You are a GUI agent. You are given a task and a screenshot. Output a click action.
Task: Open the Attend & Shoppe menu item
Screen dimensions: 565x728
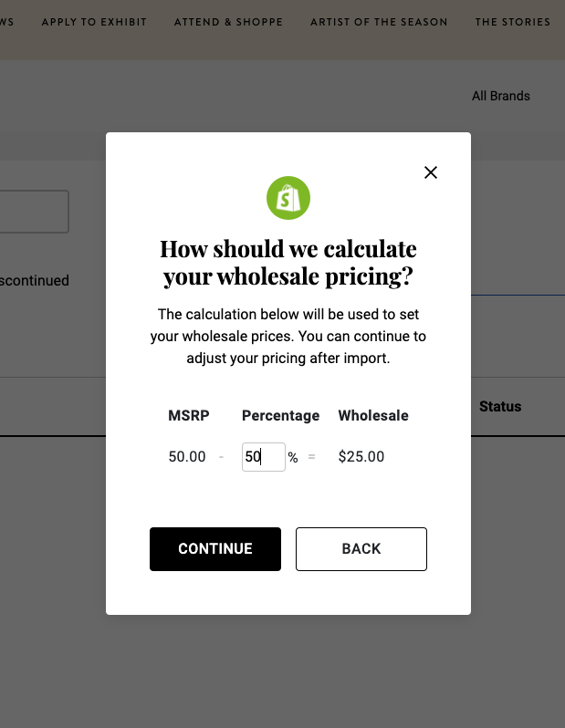(x=228, y=22)
